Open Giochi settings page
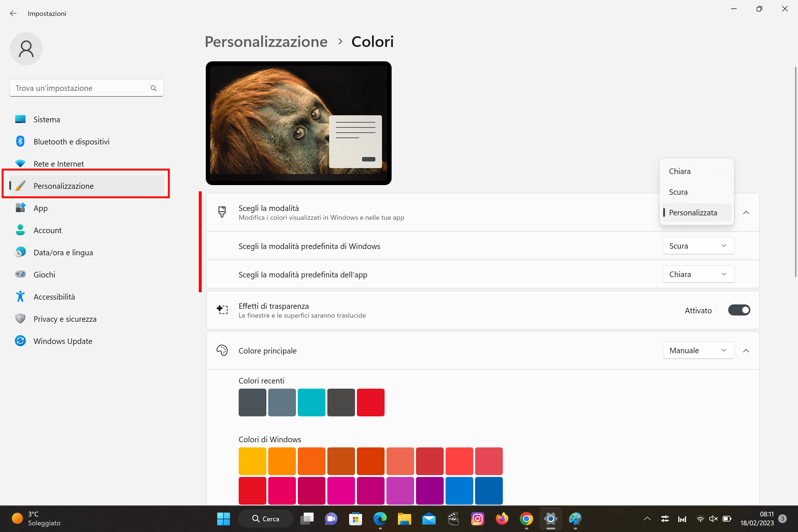This screenshot has height=532, width=798. pos(44,274)
